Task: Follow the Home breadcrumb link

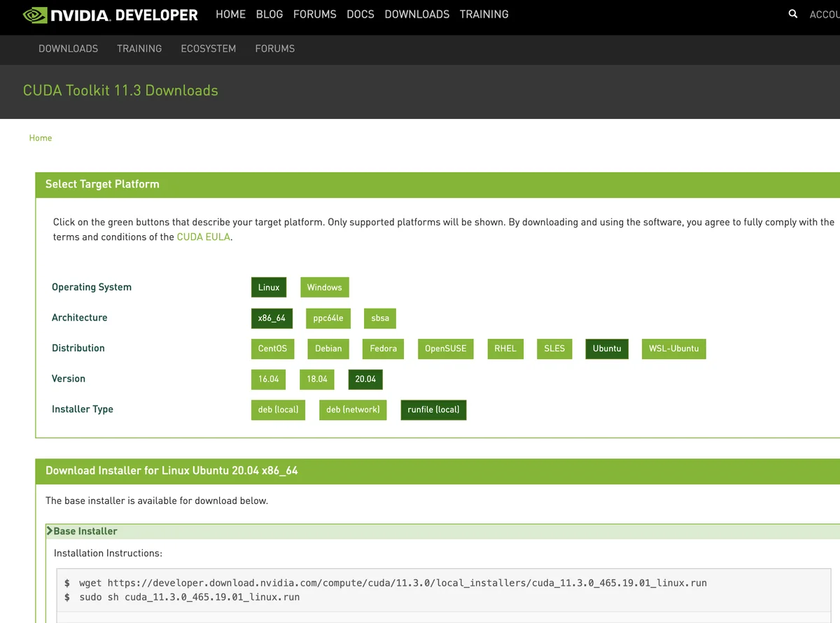Action: click(x=41, y=138)
